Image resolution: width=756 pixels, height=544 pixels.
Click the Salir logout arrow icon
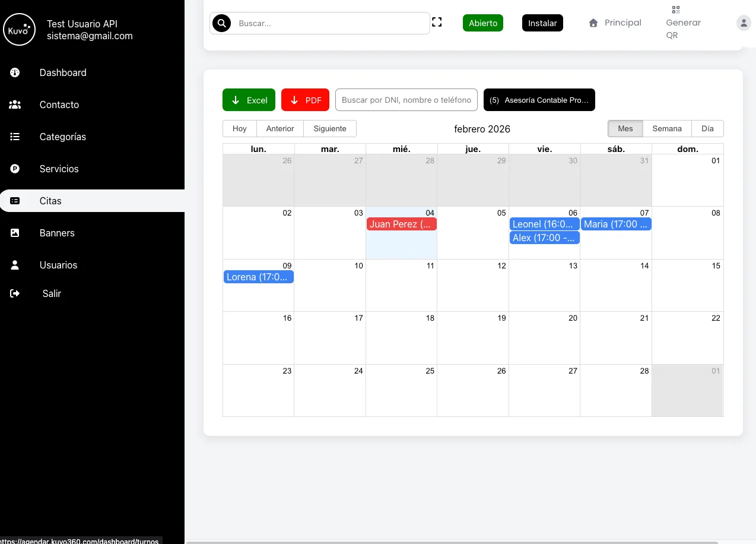point(15,293)
